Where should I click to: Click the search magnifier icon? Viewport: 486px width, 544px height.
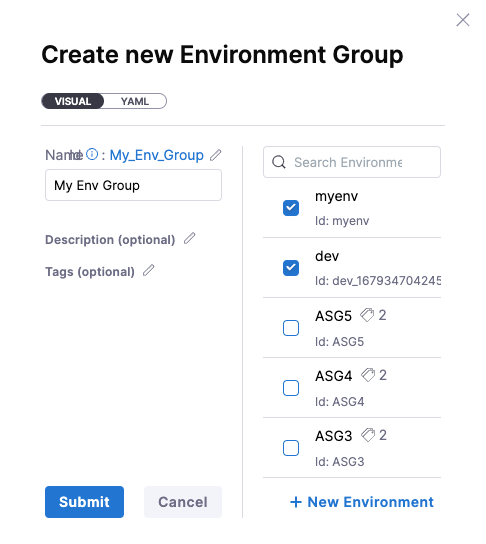tap(279, 162)
